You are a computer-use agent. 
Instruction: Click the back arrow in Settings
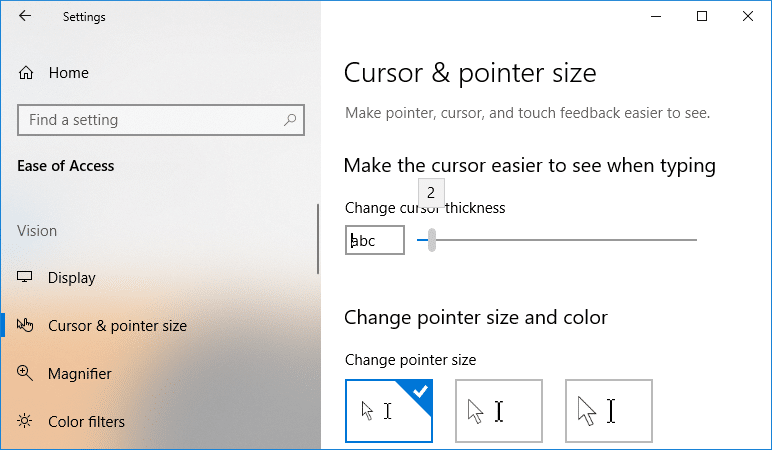[25, 16]
